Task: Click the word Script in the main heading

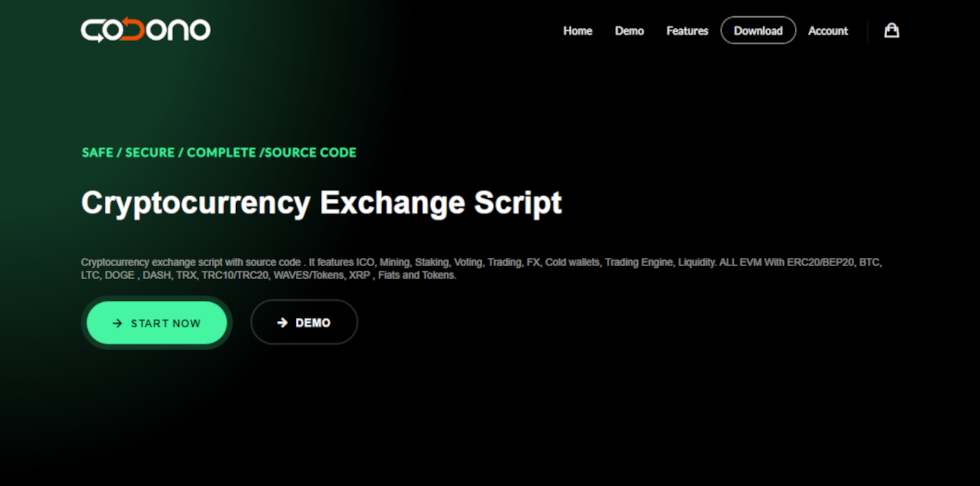Action: (518, 203)
